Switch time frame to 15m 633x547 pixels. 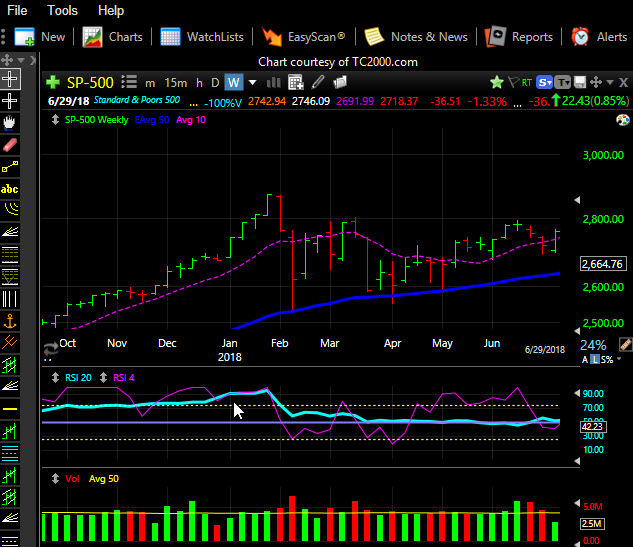[x=176, y=83]
